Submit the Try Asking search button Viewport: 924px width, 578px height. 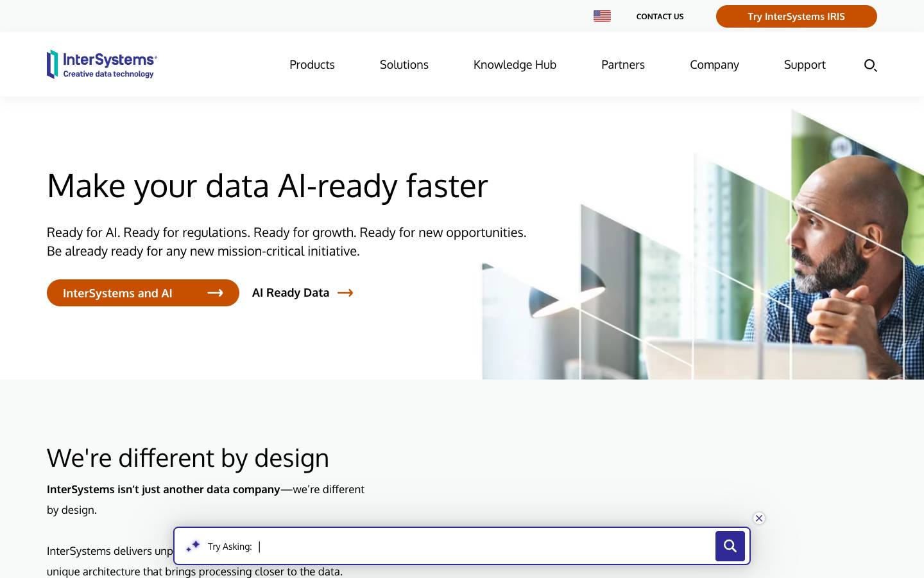730,546
